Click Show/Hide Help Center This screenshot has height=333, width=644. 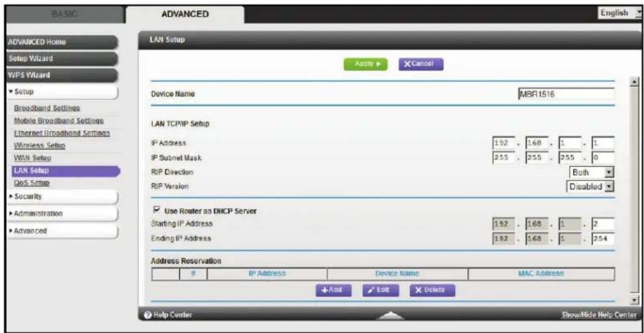[x=599, y=315]
